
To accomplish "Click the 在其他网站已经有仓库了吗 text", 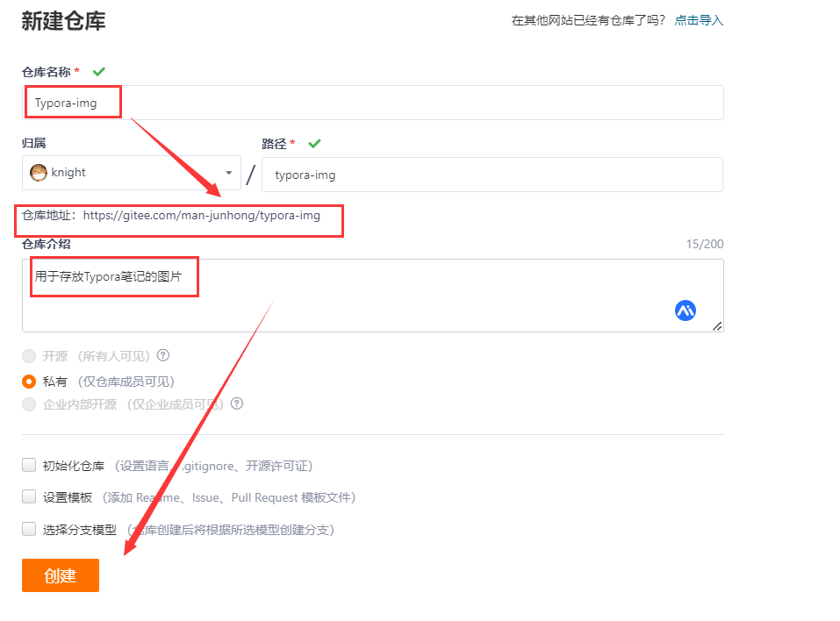I will pos(588,20).
